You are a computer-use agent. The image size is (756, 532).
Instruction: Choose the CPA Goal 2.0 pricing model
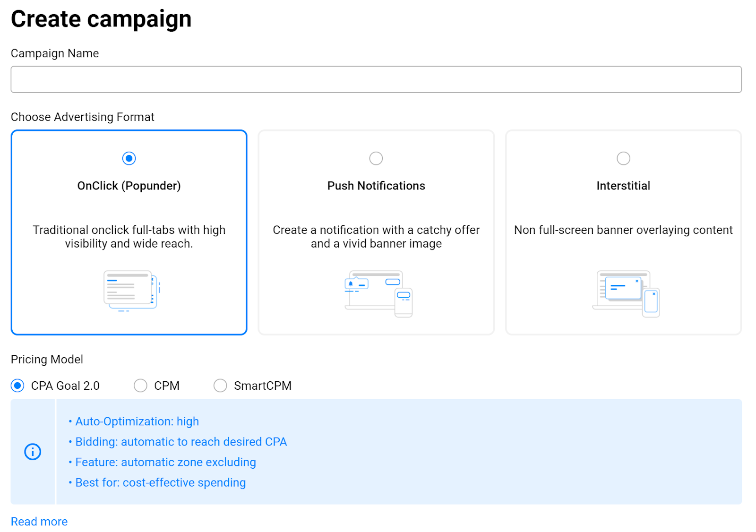coord(17,386)
